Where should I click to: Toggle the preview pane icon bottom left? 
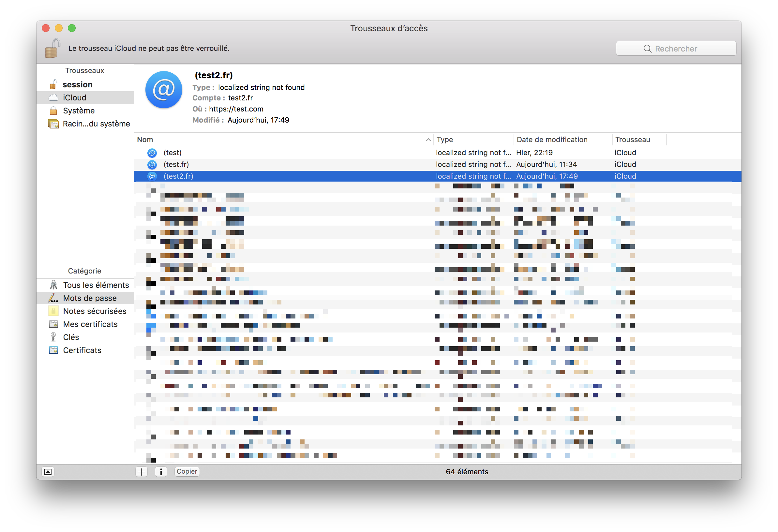pyautogui.click(x=48, y=472)
